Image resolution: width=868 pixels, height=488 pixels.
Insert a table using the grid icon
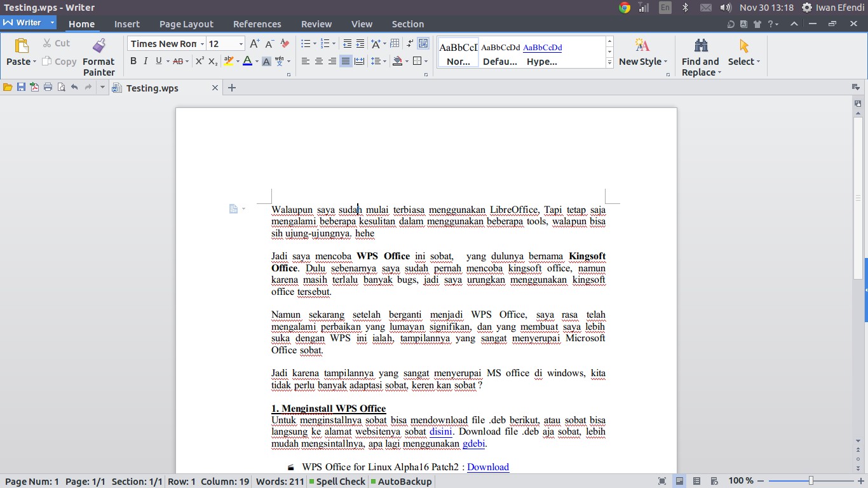point(395,43)
